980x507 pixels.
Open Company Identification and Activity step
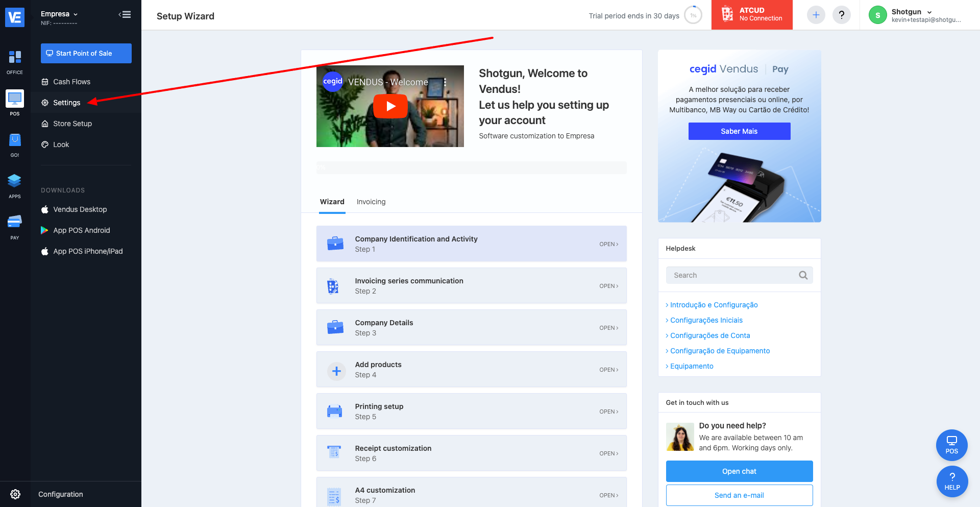[x=471, y=244]
